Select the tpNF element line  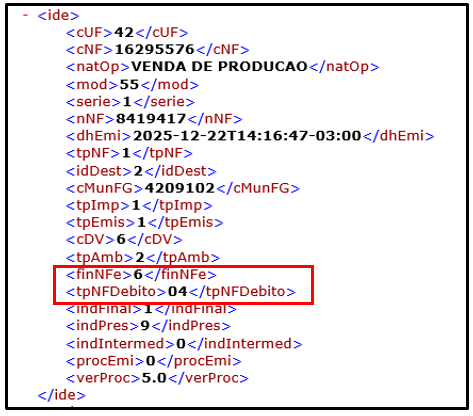(129, 153)
